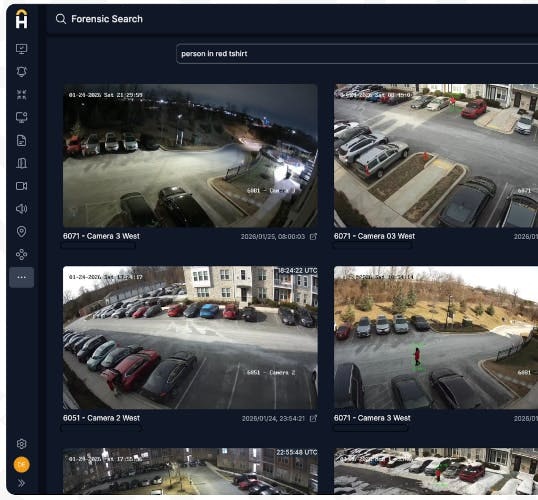Click the Forensic Search magnifier icon
Image resolution: width=538 pixels, height=500 pixels.
pos(61,19)
